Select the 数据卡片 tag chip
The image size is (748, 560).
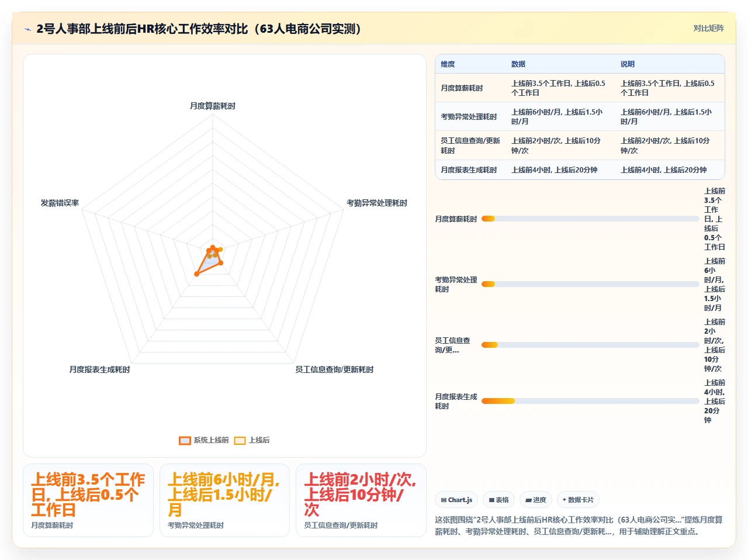578,500
